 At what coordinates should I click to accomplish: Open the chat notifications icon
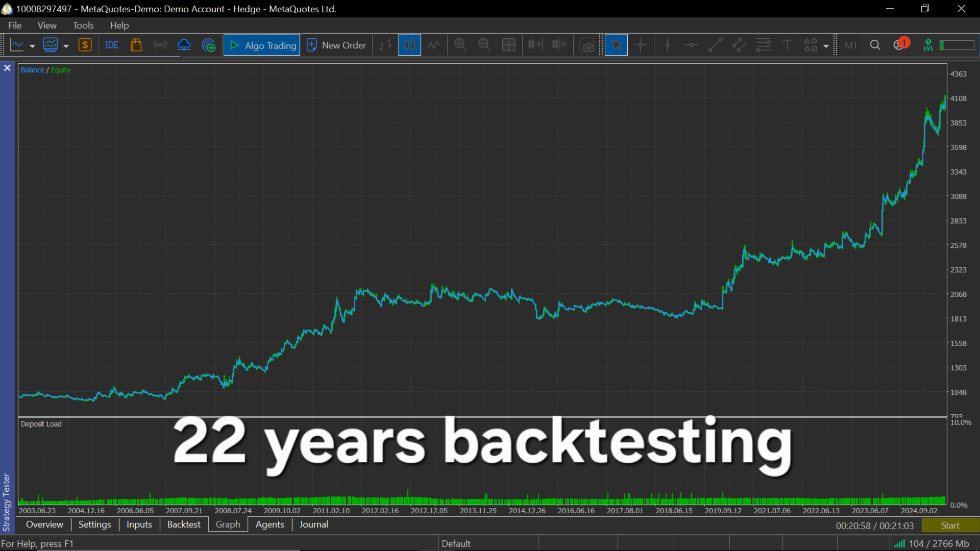pyautogui.click(x=899, y=45)
